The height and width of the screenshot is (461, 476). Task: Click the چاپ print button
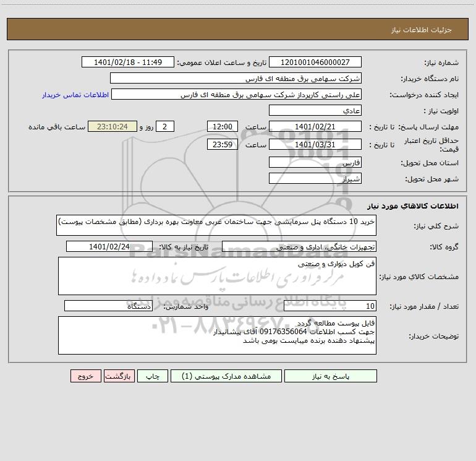click(153, 376)
